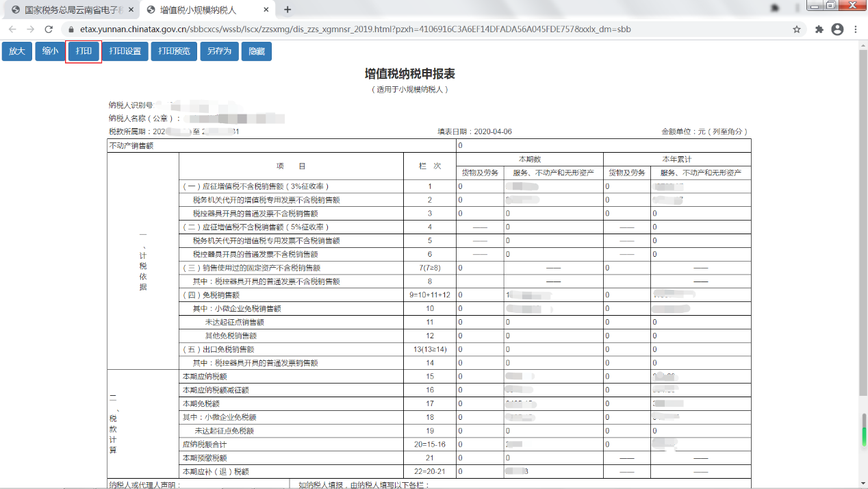The width and height of the screenshot is (868, 489).
Task: Bookmark this page with the star
Action: 797,29
